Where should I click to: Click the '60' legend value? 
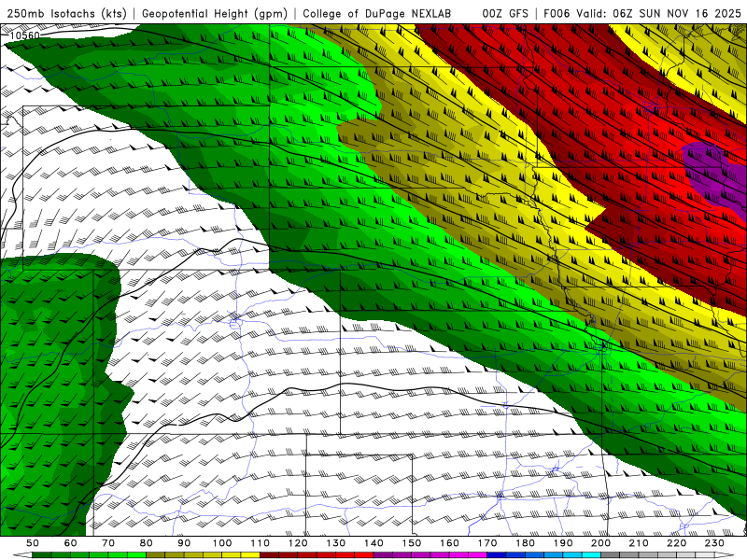(x=70, y=543)
